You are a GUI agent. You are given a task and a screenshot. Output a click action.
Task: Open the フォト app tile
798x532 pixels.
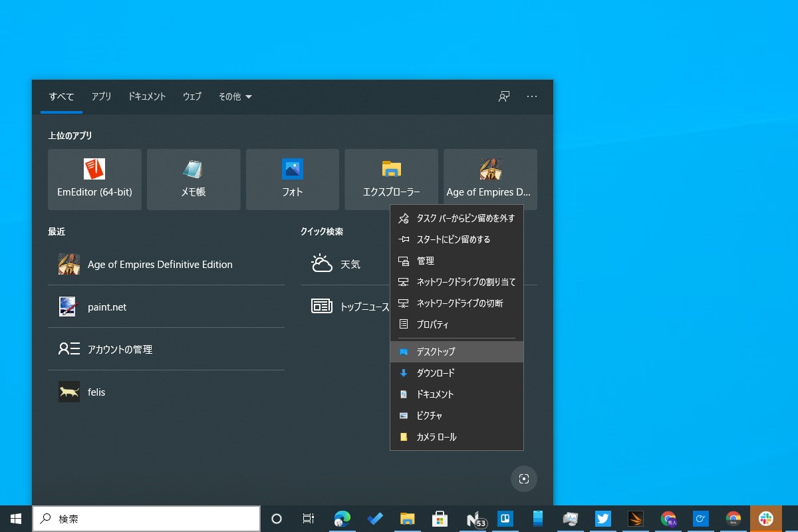293,179
